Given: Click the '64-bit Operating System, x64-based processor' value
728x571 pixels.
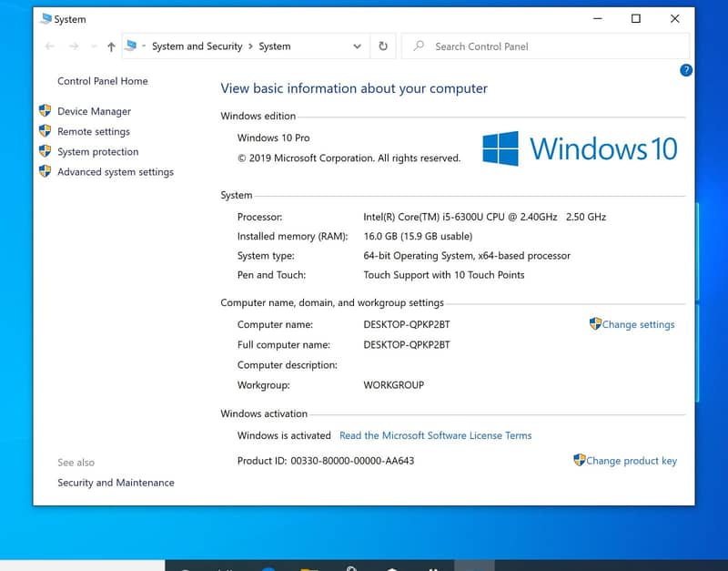Looking at the screenshot, I should point(467,256).
